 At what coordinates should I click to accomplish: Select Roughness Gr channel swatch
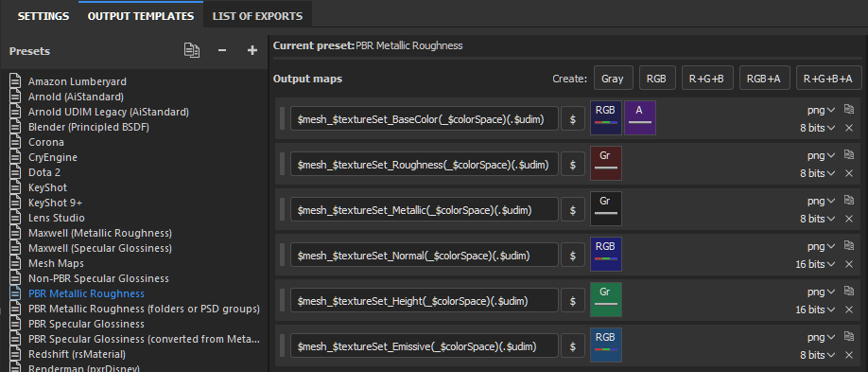[606, 164]
